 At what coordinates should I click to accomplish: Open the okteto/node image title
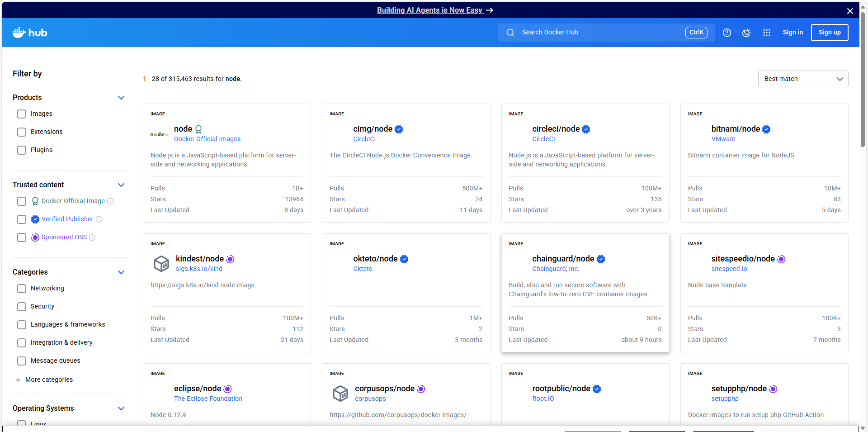375,259
